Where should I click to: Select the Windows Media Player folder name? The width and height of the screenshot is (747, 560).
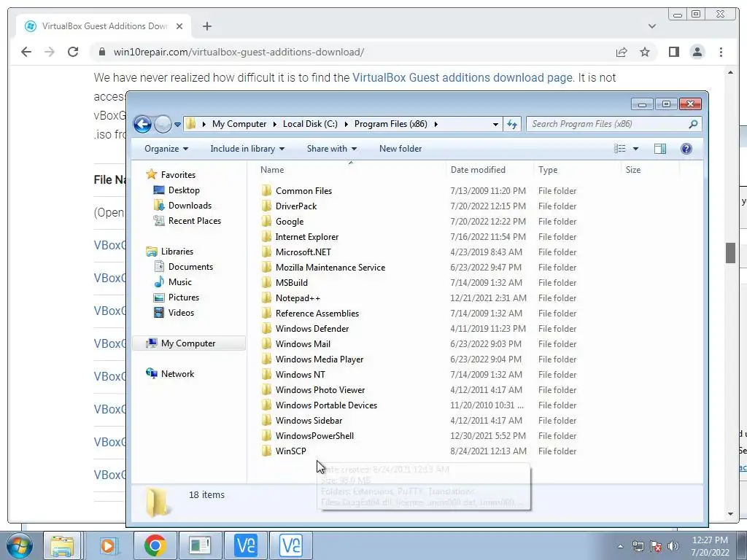tap(320, 359)
